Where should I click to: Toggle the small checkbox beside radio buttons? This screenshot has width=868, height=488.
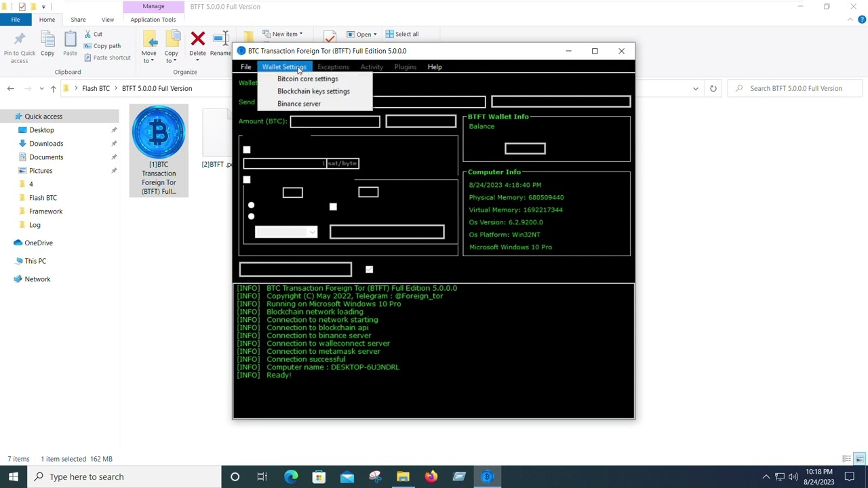coord(333,207)
